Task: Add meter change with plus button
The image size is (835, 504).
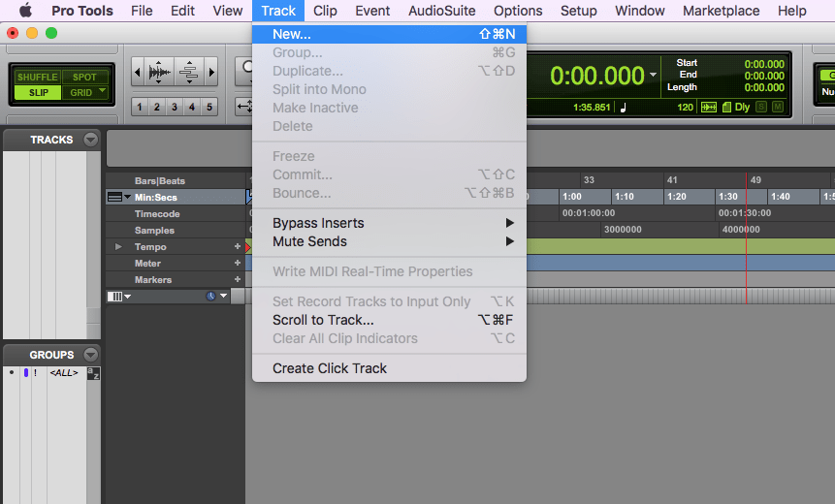Action: click(x=238, y=263)
